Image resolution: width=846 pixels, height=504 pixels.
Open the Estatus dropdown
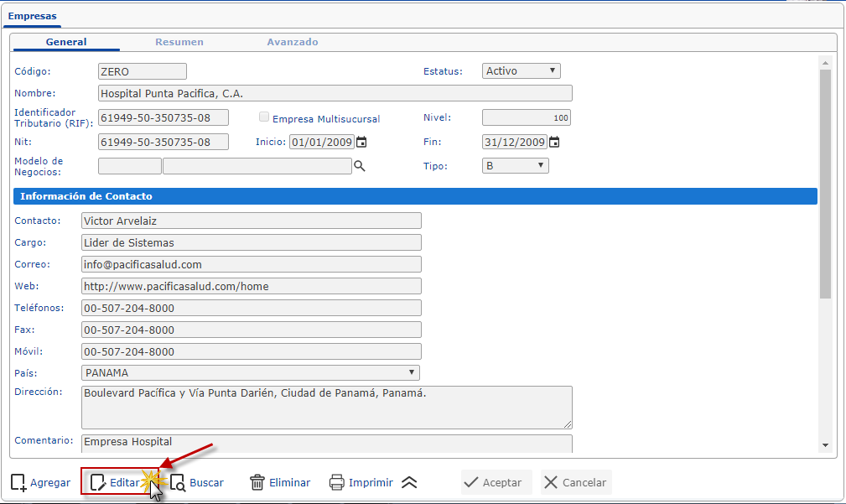click(522, 71)
